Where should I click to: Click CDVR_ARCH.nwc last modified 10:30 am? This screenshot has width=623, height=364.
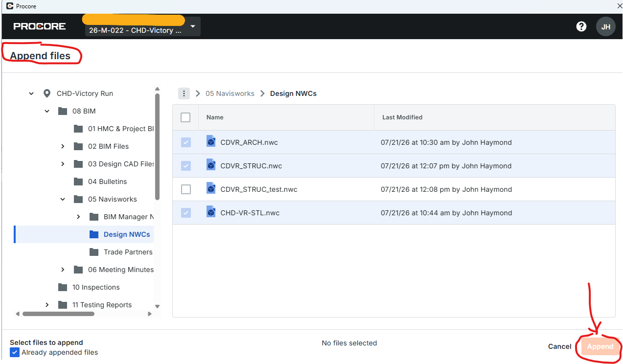(446, 142)
